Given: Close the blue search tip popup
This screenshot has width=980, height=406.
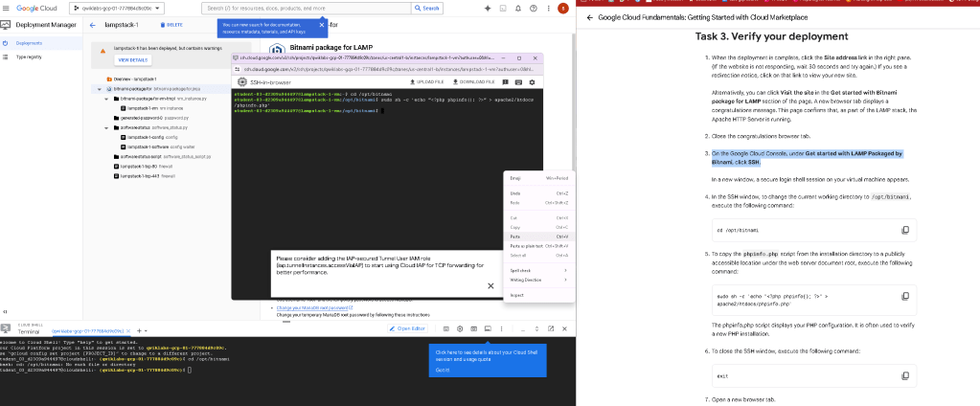Looking at the screenshot, I should [322, 25].
